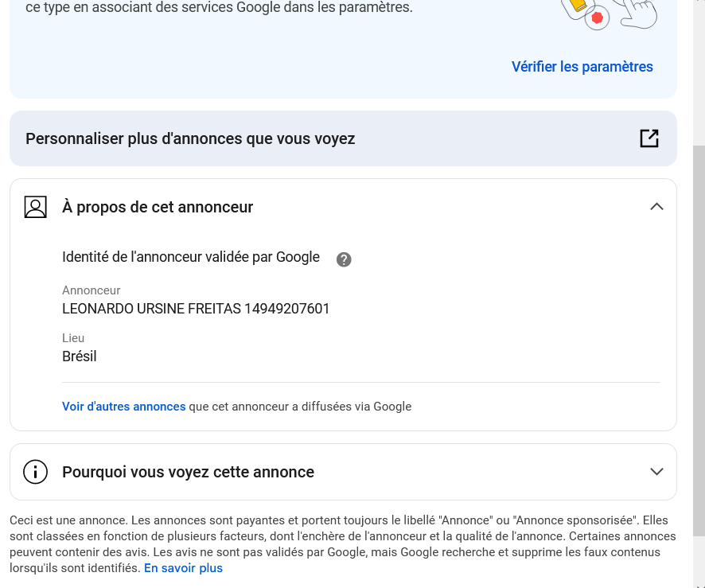Viewport: 705px width, 588px height.
Task: Click the person icon beside À propos de cet annonceur
Action: (x=35, y=207)
